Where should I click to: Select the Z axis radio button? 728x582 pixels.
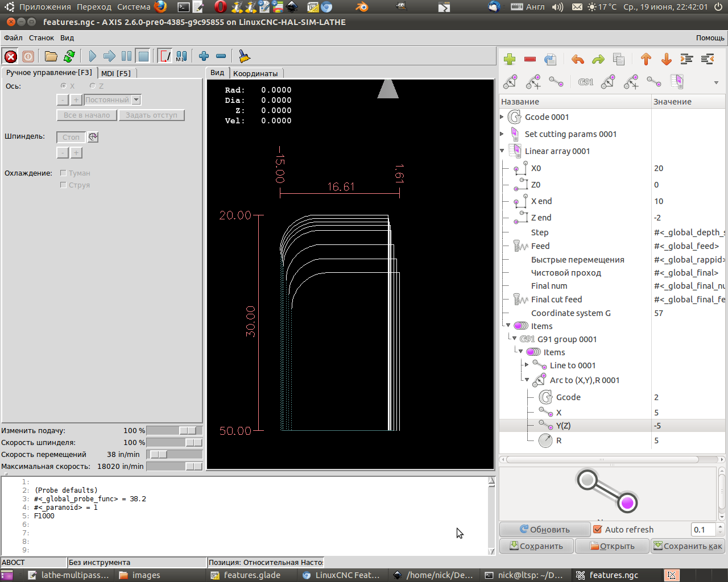pyautogui.click(x=93, y=86)
